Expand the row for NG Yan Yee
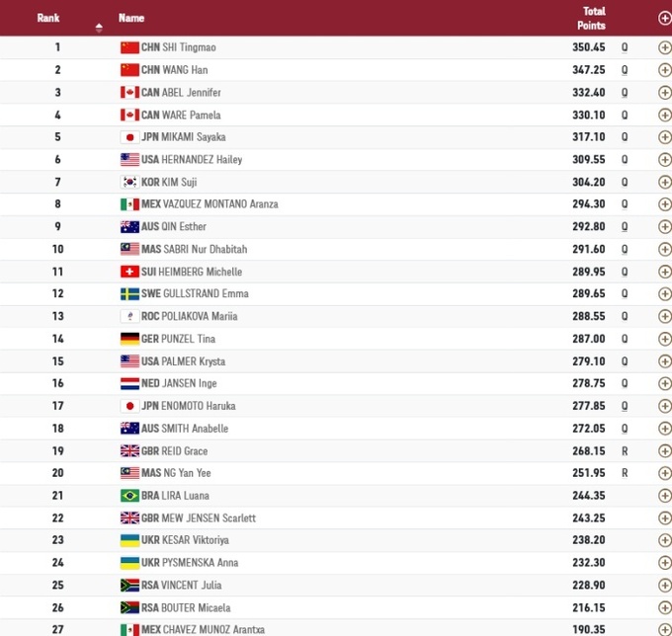The height and width of the screenshot is (636, 672). point(664,473)
